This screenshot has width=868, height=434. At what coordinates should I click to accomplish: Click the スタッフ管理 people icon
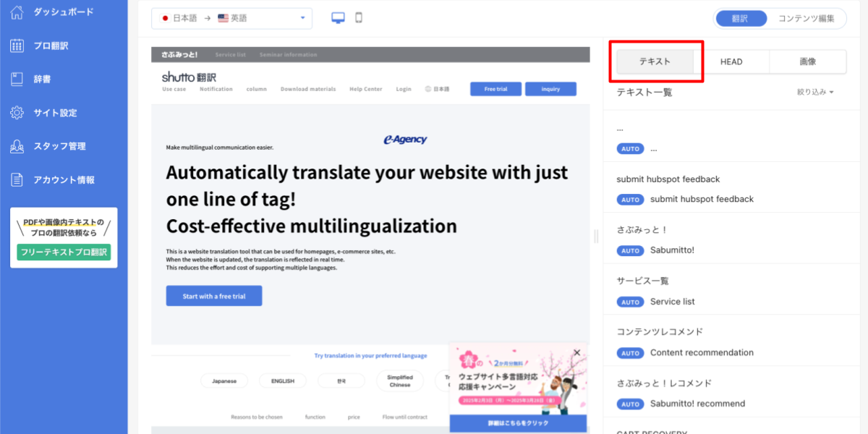pos(17,146)
